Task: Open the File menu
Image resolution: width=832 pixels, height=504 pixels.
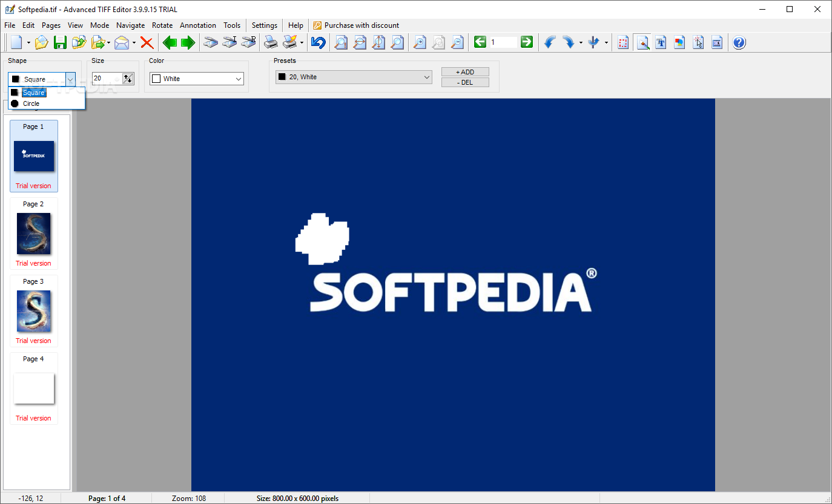Action: pos(10,25)
